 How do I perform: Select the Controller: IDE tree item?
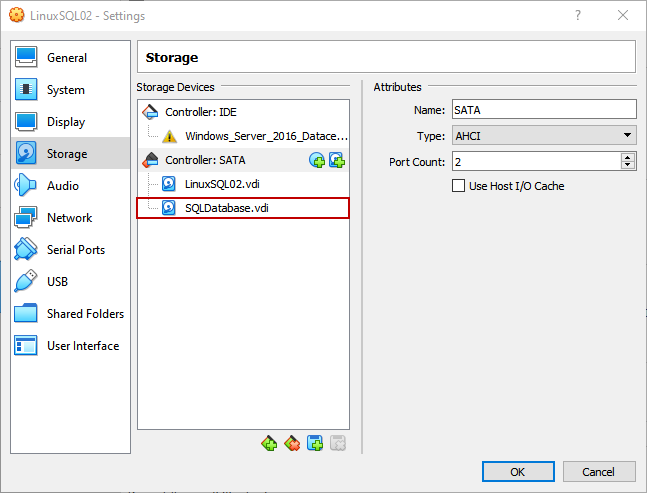200,112
